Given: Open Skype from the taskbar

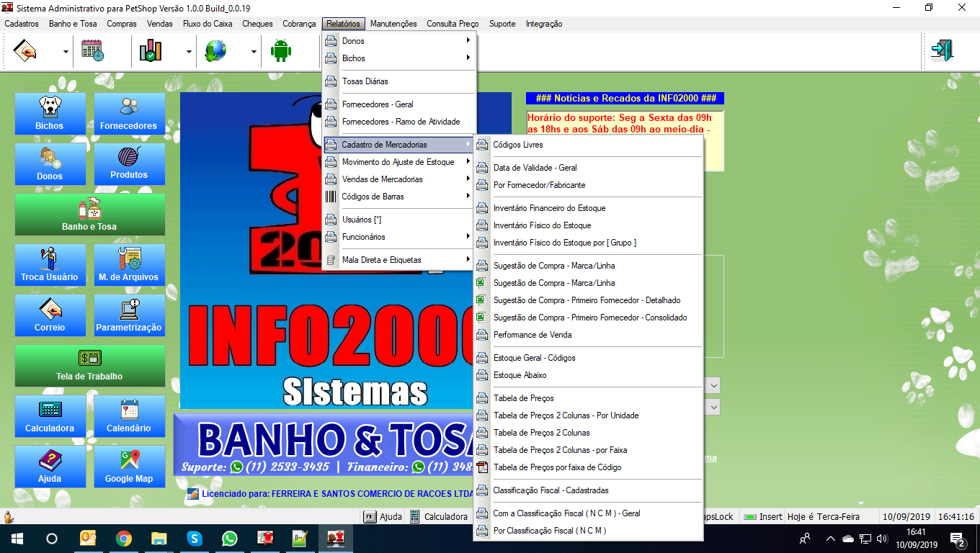Looking at the screenshot, I should (x=194, y=539).
